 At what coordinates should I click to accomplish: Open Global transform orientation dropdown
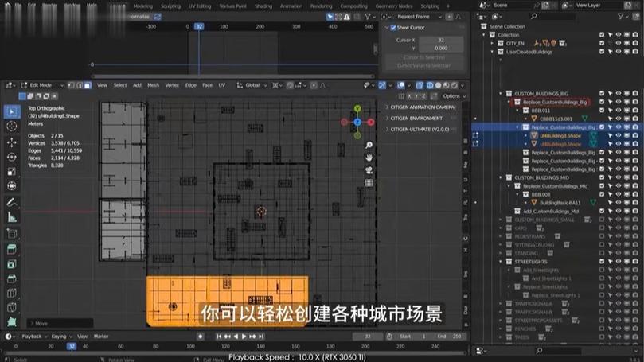click(252, 85)
